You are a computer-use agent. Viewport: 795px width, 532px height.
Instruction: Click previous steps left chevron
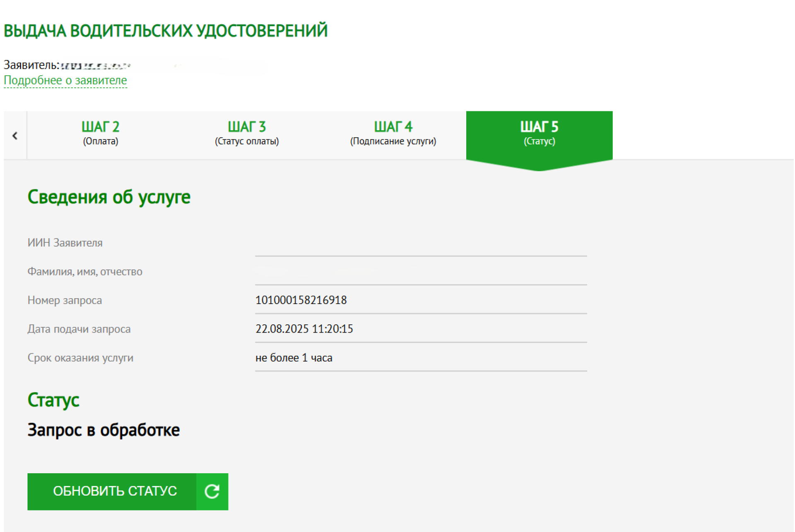pos(15,135)
